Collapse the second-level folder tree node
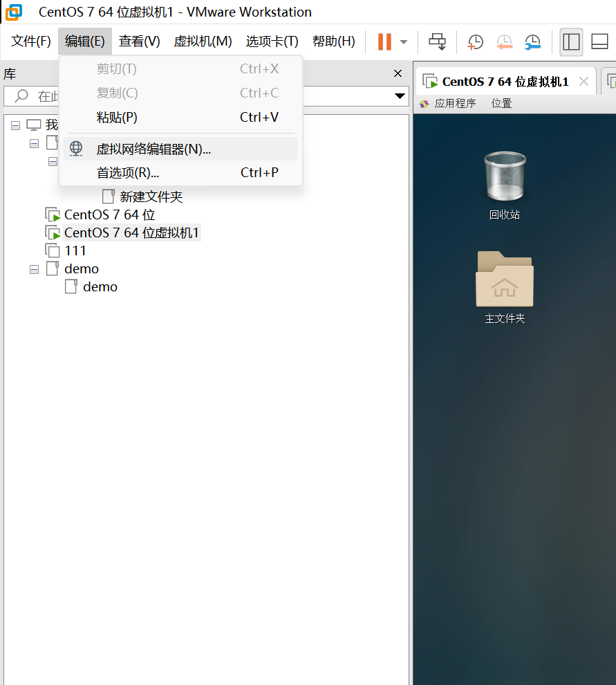This screenshot has width=616, height=685. click(34, 144)
